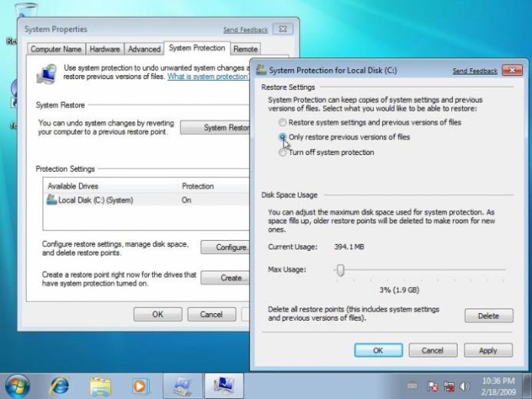The image size is (532, 399).
Task: Open Windows Media Player taskbar icon
Action: pyautogui.click(x=140, y=386)
